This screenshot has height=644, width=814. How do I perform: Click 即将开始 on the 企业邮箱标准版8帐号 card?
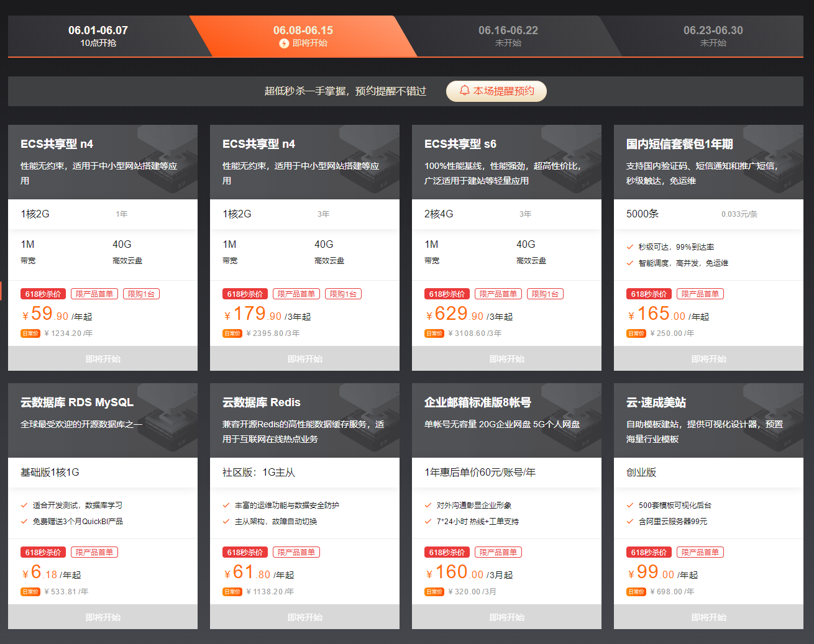point(506,617)
